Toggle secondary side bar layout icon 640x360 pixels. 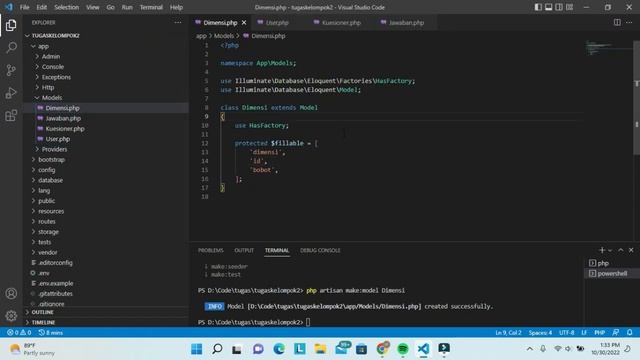pos(559,7)
